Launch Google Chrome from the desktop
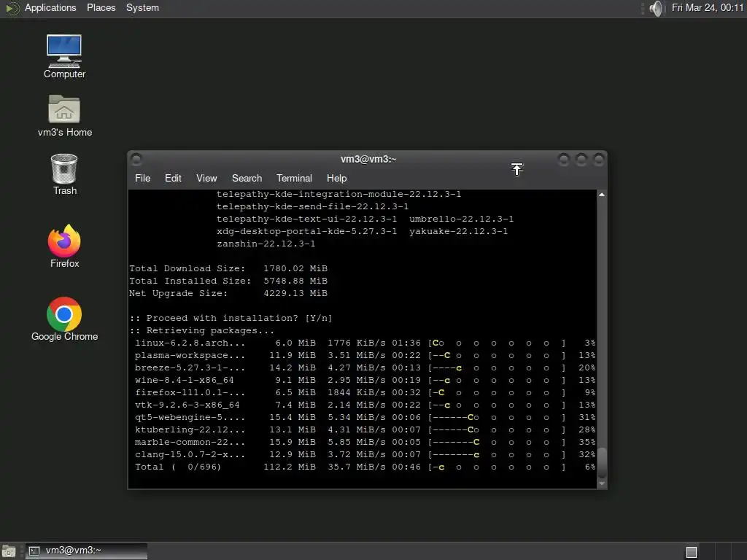 (x=64, y=319)
